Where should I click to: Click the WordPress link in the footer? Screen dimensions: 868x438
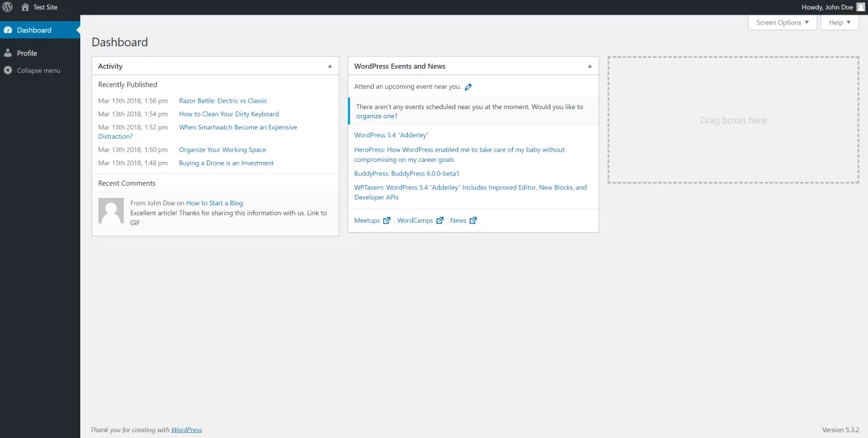coord(187,430)
